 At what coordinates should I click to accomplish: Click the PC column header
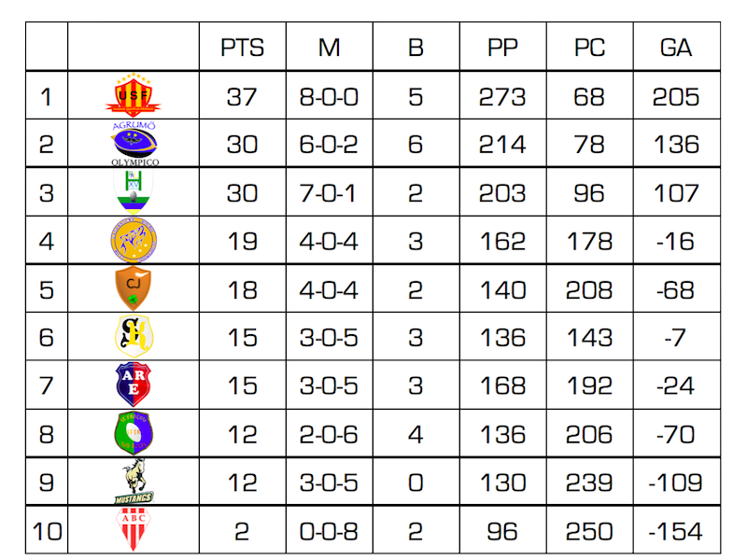click(x=589, y=48)
